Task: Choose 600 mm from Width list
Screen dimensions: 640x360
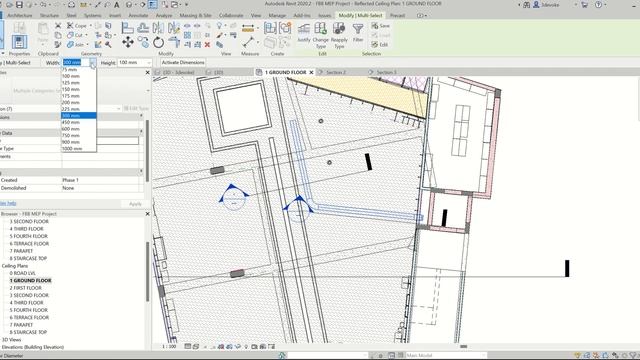Action: point(79,129)
